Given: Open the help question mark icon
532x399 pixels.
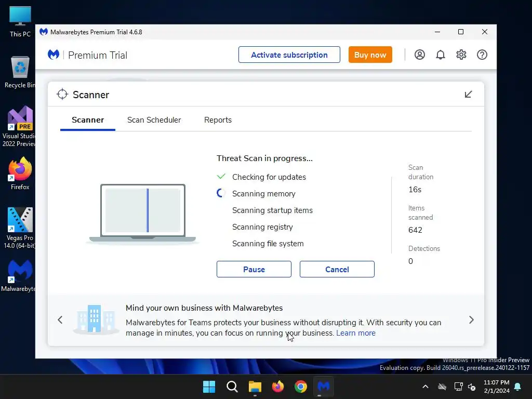Looking at the screenshot, I should 482,55.
